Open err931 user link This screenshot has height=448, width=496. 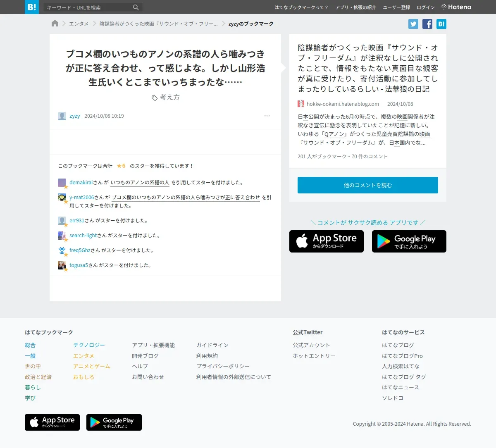point(77,220)
